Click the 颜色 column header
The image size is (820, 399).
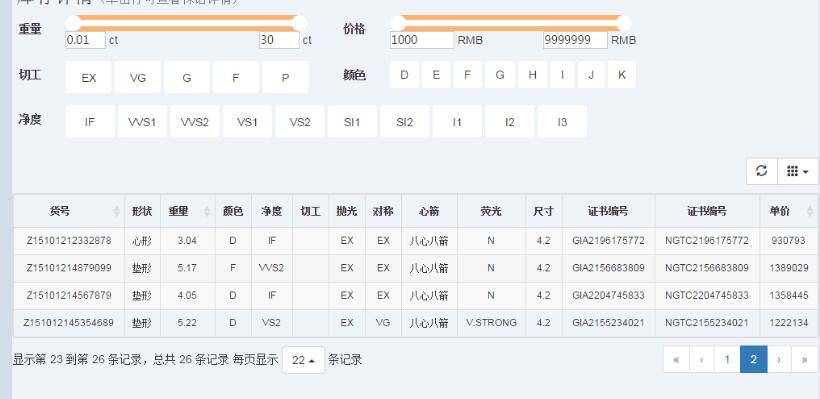pos(233,211)
